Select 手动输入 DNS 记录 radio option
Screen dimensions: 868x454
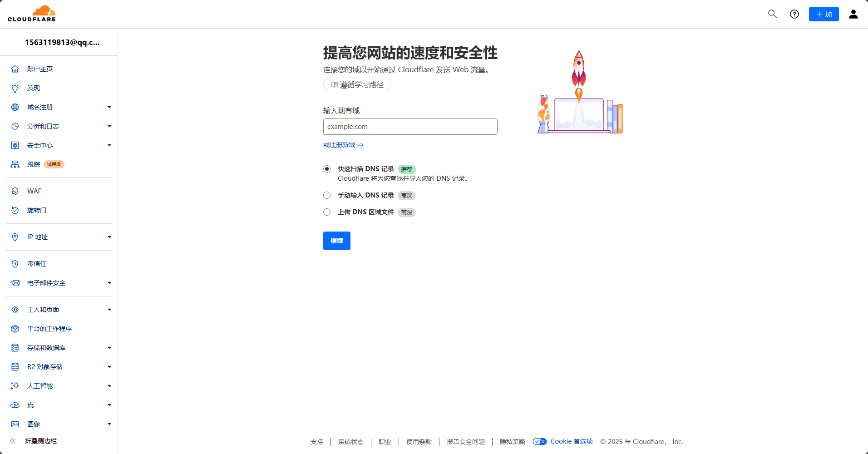point(327,195)
